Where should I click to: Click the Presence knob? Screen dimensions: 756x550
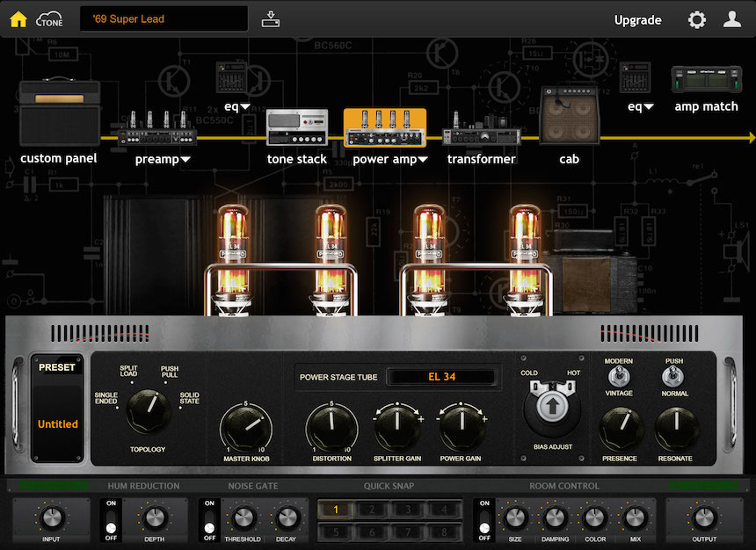click(621, 429)
